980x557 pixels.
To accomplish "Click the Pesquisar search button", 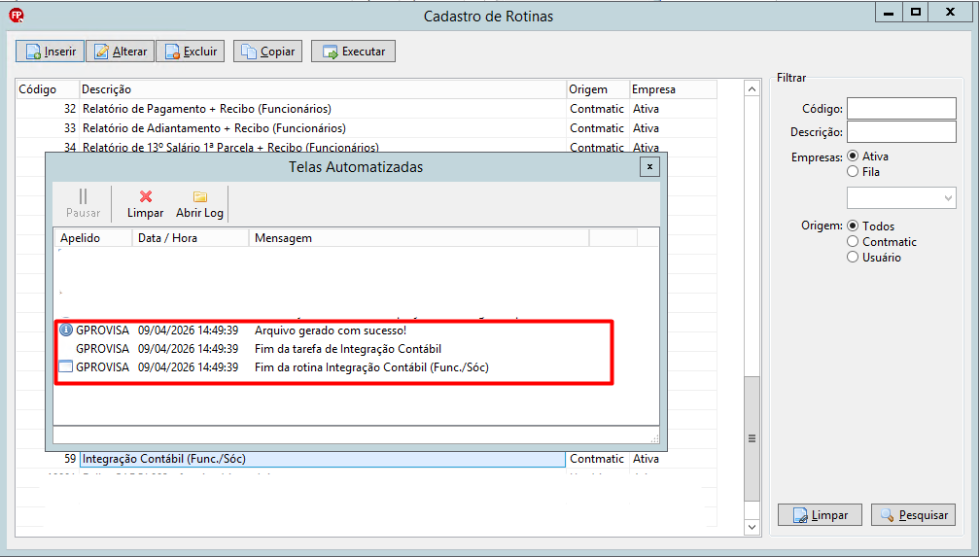I will click(913, 515).
